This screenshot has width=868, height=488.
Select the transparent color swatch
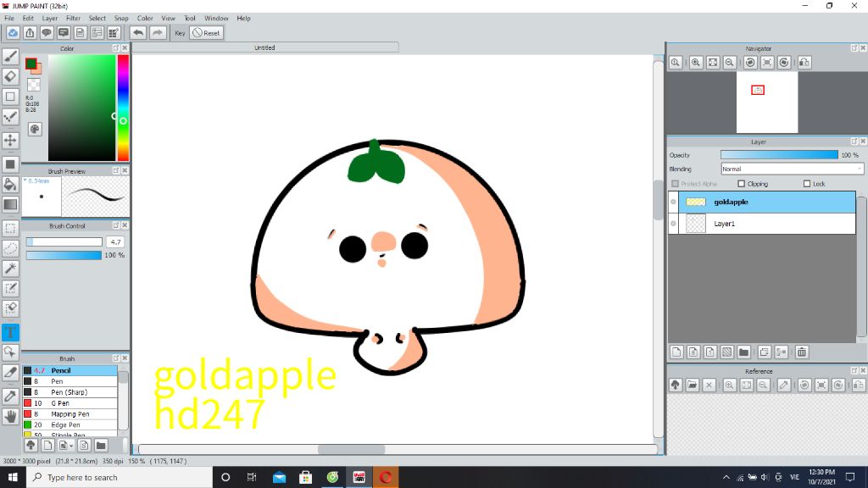(34, 85)
